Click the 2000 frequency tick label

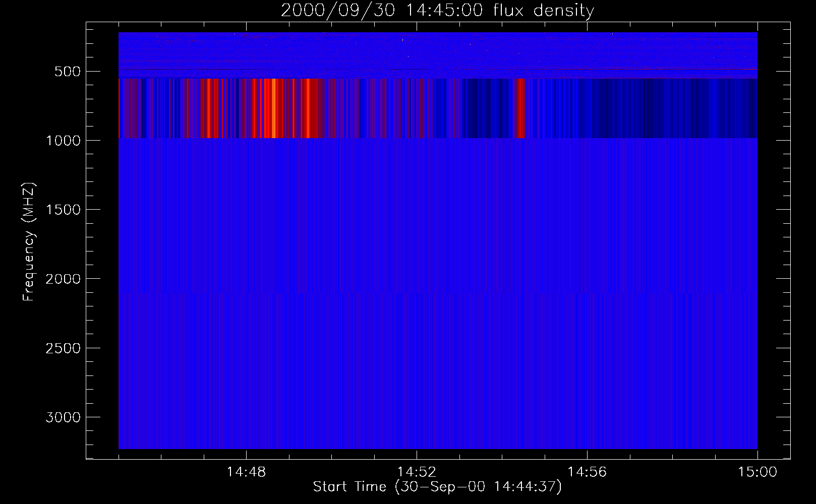[63, 279]
